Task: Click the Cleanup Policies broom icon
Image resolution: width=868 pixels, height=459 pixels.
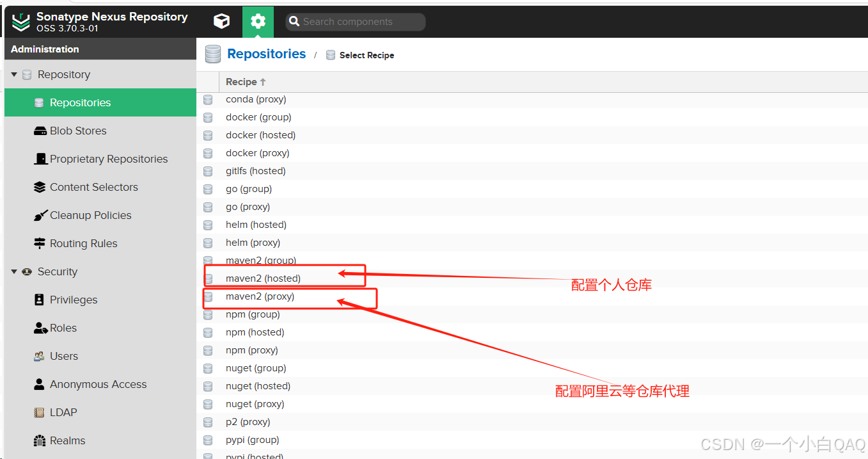Action: [40, 216]
